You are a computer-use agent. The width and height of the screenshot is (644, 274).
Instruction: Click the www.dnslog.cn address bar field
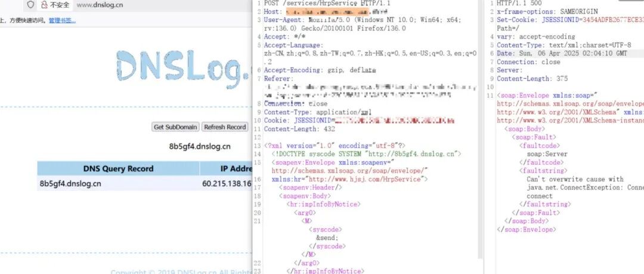(100, 5)
